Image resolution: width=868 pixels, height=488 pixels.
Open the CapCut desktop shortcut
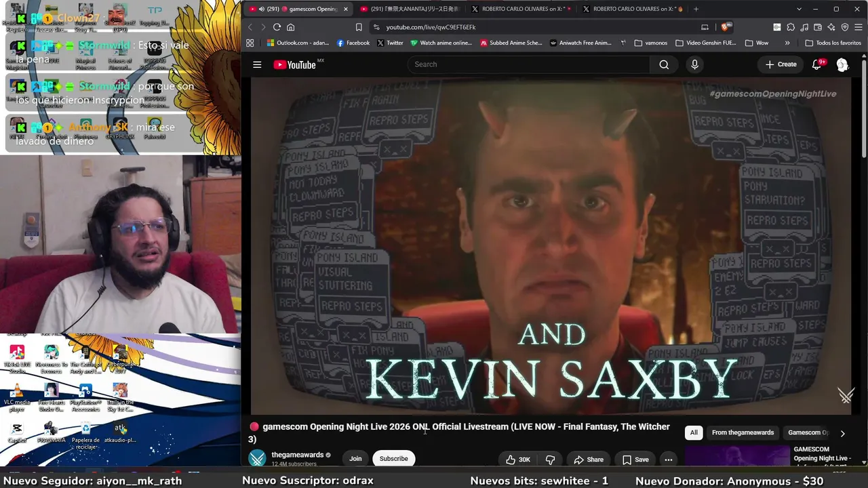tap(17, 432)
